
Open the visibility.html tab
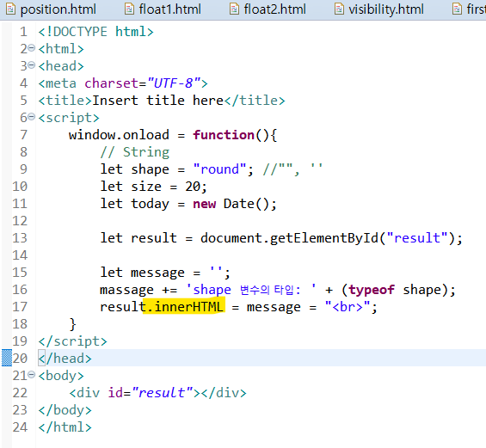click(379, 9)
